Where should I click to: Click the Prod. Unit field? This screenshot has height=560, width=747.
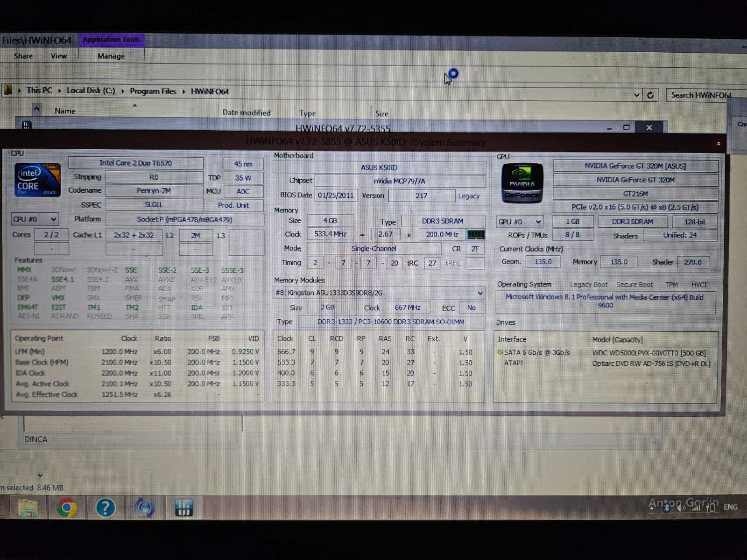(233, 205)
